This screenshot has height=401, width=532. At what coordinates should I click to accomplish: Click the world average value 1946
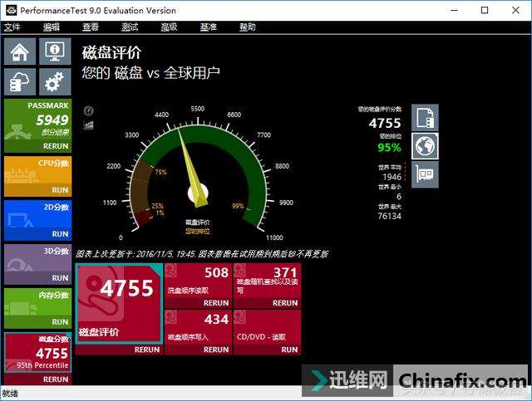[392, 177]
